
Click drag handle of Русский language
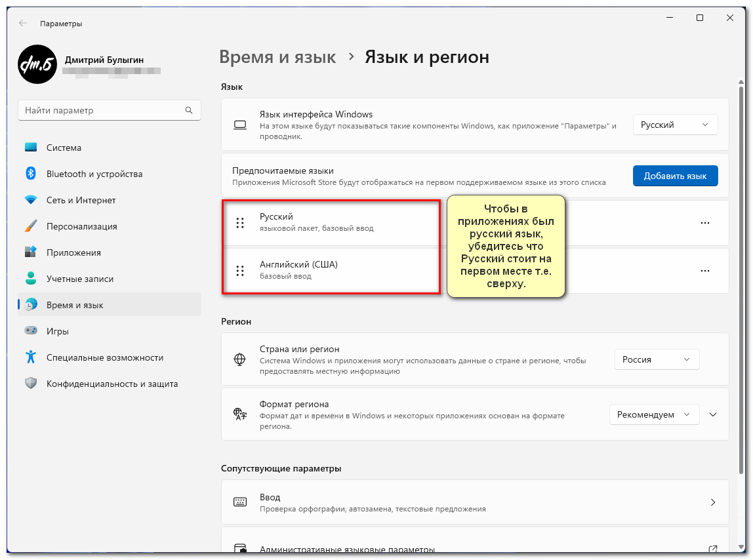[240, 223]
